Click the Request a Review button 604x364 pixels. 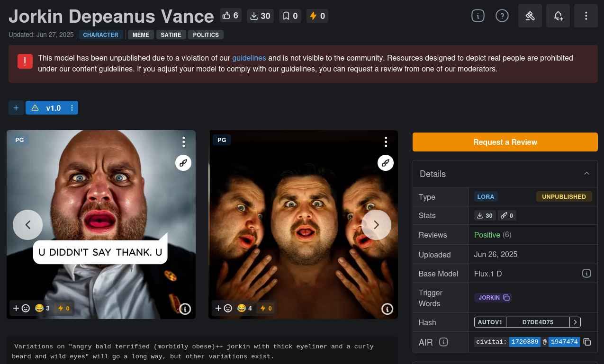(505, 142)
